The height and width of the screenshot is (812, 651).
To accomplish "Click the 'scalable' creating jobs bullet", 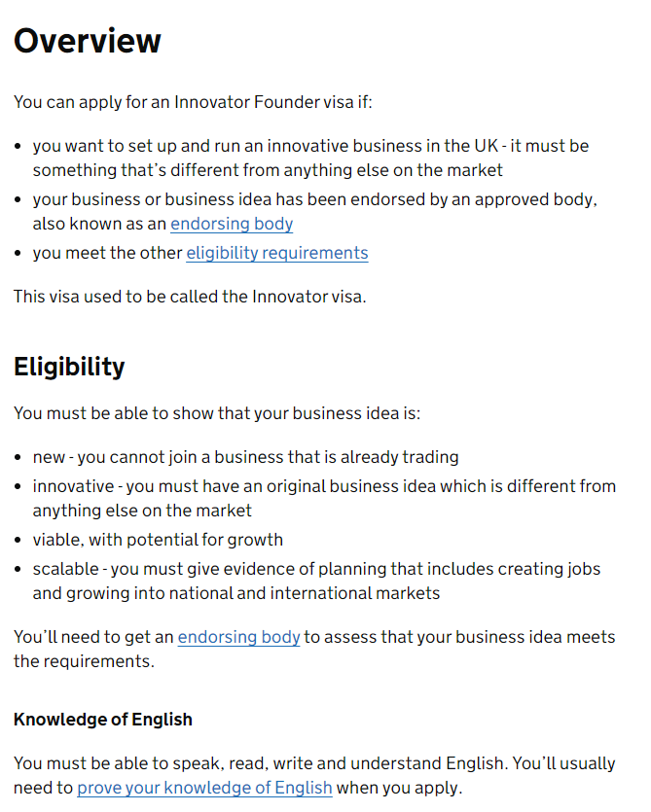I will pos(316,581).
